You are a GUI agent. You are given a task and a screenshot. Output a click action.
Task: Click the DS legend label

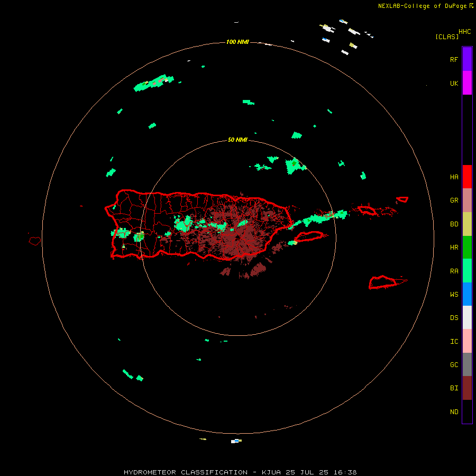coord(454,318)
